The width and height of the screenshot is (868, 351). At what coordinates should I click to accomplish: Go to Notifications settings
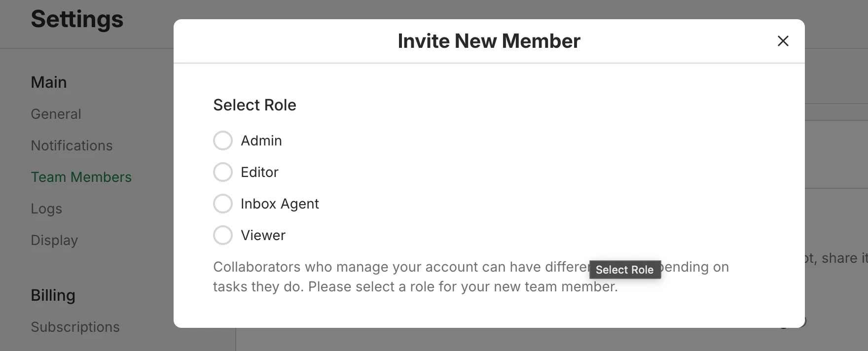click(x=72, y=145)
